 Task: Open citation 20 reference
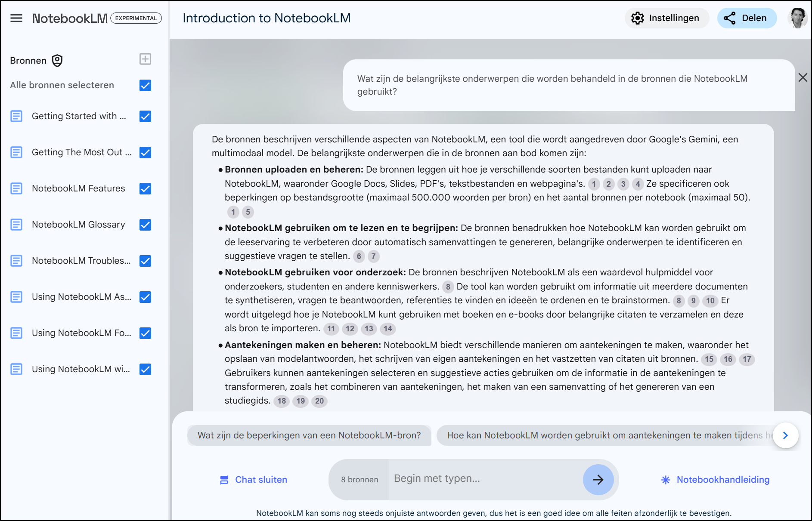(319, 401)
